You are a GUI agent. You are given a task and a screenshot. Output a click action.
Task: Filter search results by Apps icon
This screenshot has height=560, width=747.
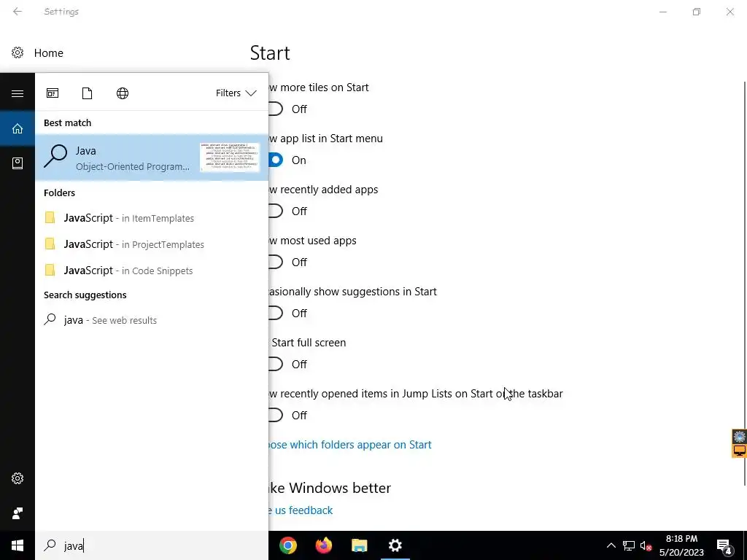click(53, 93)
